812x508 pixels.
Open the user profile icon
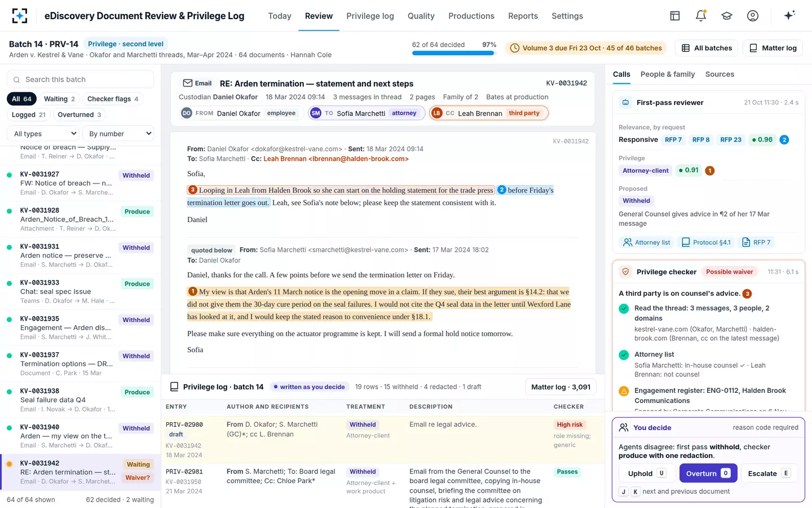click(753, 16)
